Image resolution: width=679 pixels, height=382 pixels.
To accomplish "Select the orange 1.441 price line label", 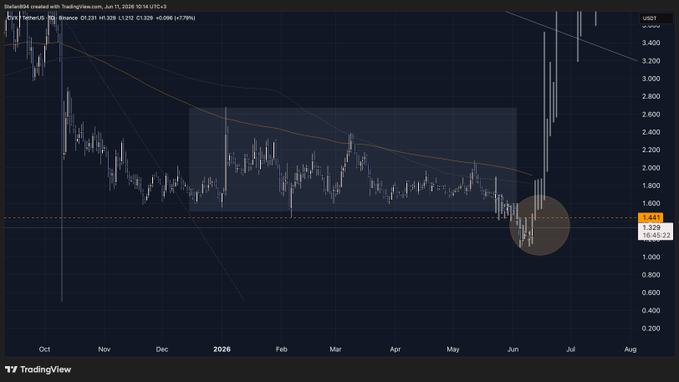I will (x=650, y=217).
